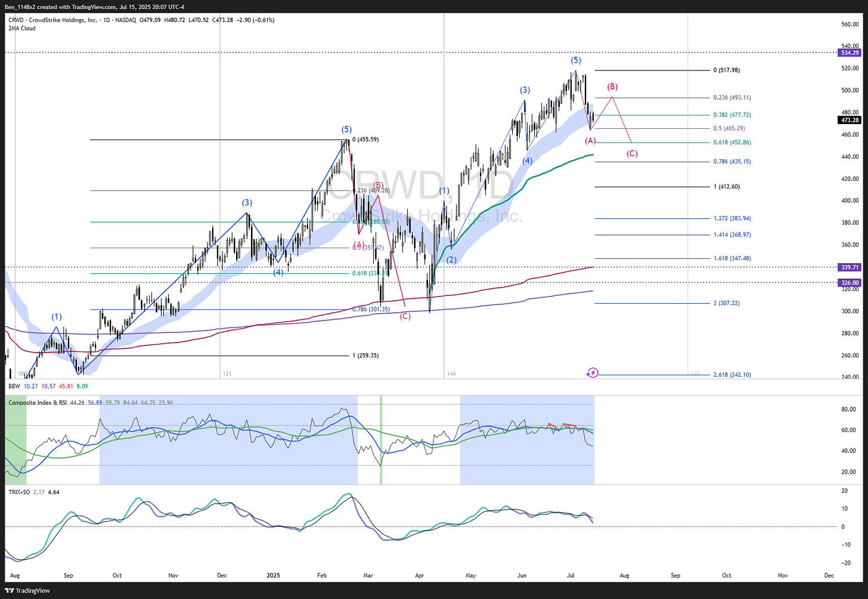Select the 0 (455.59) retracement label

tap(365, 140)
